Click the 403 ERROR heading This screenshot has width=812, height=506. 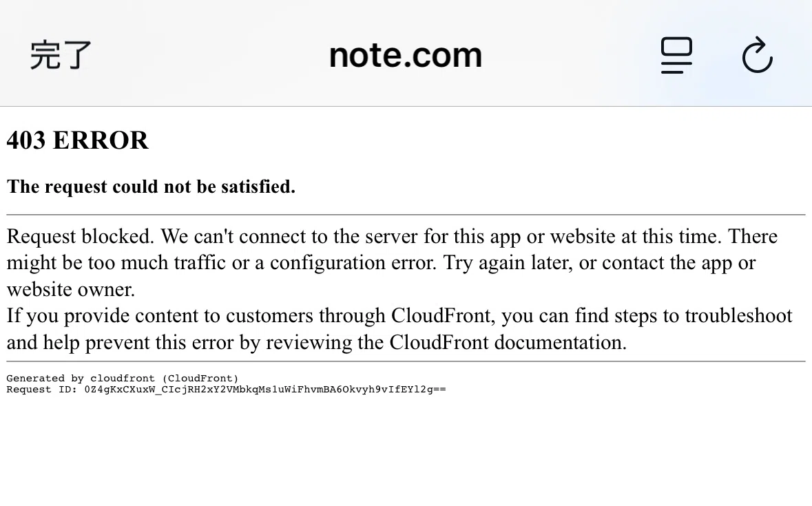(x=78, y=140)
